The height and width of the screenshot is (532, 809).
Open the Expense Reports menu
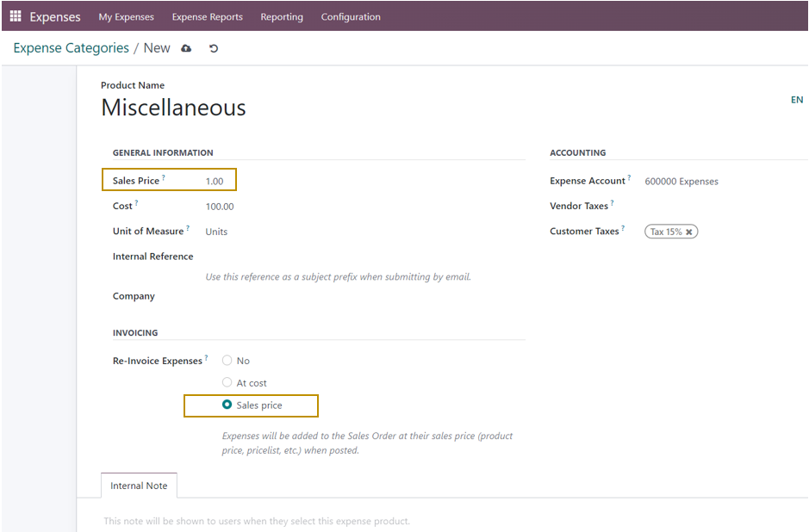(207, 17)
